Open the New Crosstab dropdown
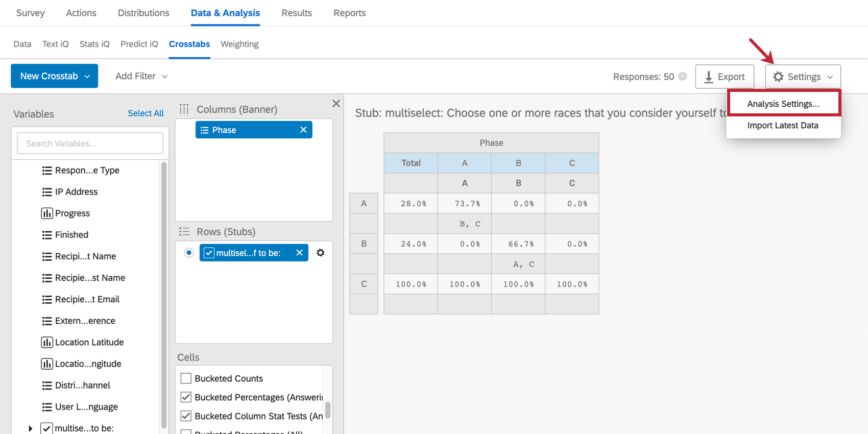 54,76
